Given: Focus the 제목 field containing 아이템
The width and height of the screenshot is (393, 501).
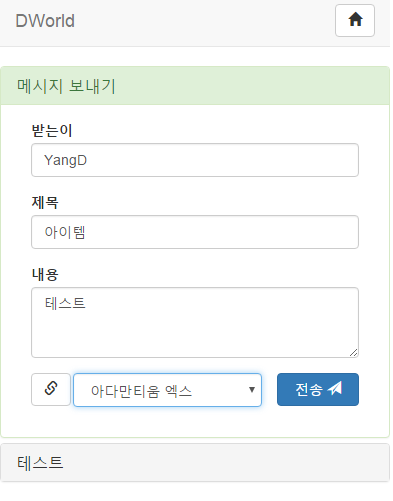Looking at the screenshot, I should 195,232.
